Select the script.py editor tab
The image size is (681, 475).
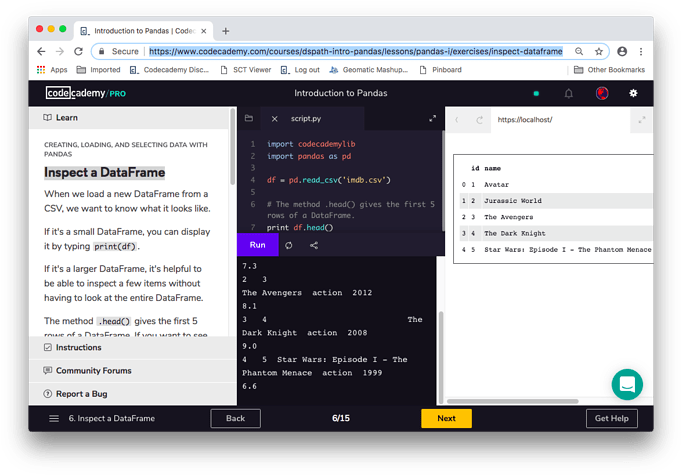tap(306, 119)
